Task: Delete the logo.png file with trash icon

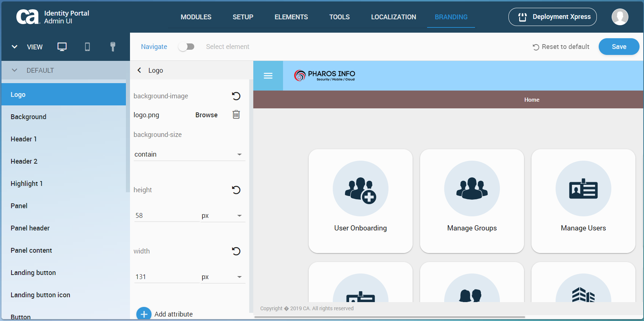Action: point(236,114)
